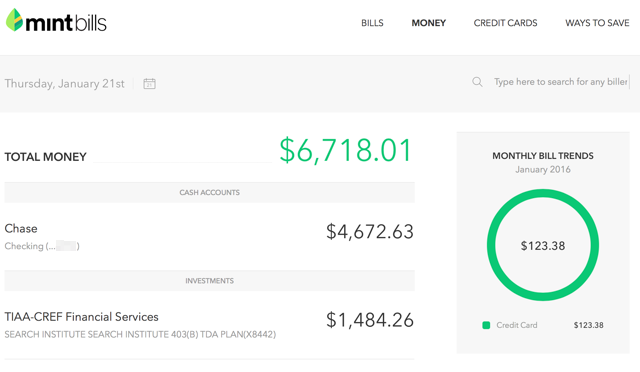This screenshot has width=640, height=372.
Task: Click the January 2016 month label
Action: click(x=543, y=169)
